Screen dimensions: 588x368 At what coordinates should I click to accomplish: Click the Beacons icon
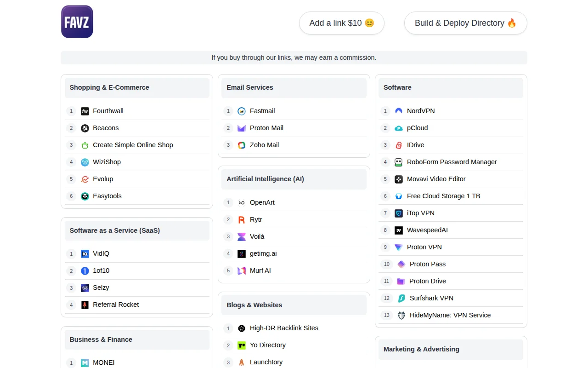(x=85, y=128)
